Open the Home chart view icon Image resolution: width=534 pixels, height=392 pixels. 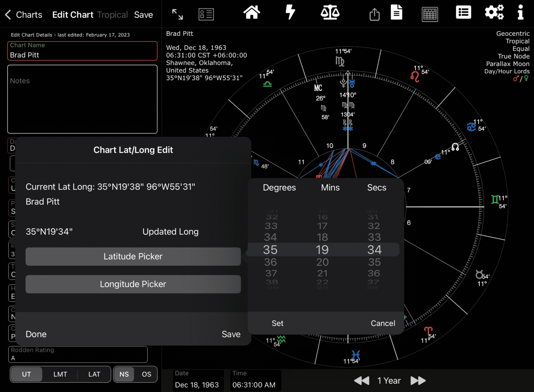pyautogui.click(x=251, y=13)
